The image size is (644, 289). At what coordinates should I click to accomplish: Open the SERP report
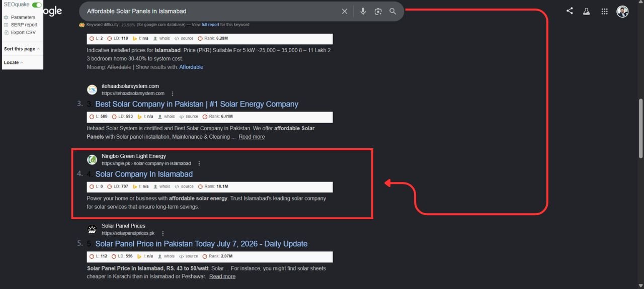(24, 25)
